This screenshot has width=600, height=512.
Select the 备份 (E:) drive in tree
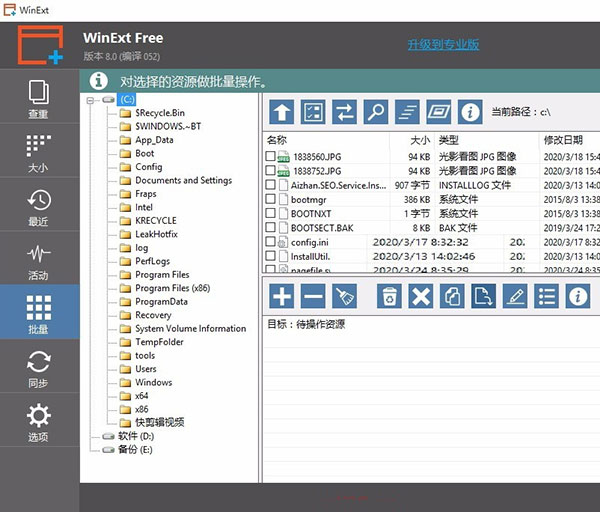135,449
